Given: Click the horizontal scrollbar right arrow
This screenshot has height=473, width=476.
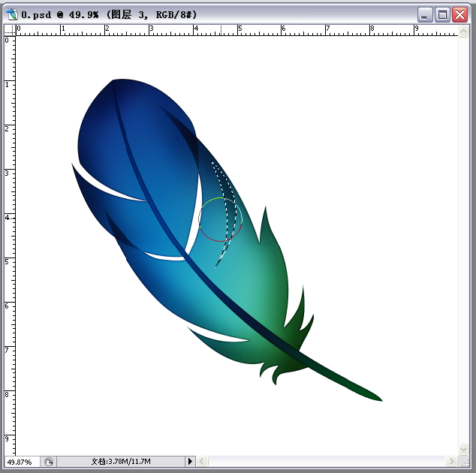Looking at the screenshot, I should [x=452, y=462].
